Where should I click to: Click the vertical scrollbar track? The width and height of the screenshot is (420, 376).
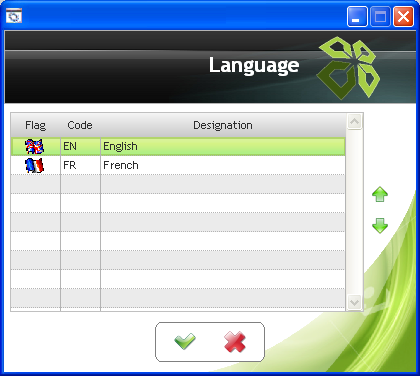coord(354,212)
